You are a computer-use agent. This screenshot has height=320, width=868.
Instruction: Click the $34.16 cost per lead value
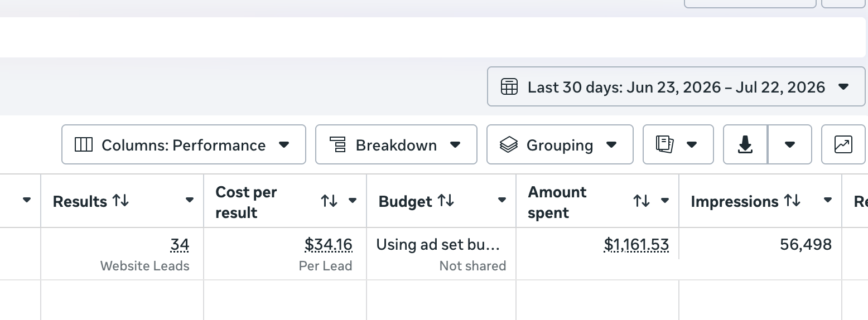point(329,245)
